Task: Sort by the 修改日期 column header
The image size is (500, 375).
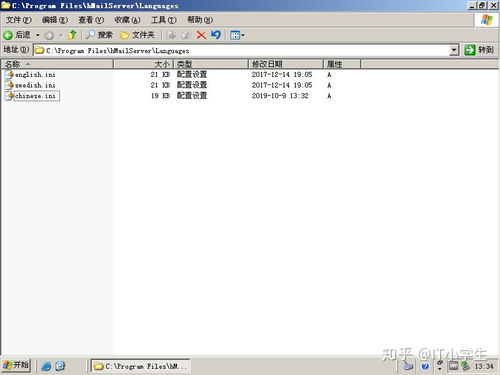Action: coord(286,64)
